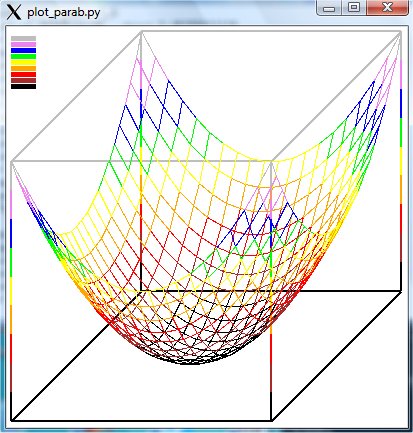The height and width of the screenshot is (433, 413).
Task: Click the black legend color swatch
Action: point(23,86)
